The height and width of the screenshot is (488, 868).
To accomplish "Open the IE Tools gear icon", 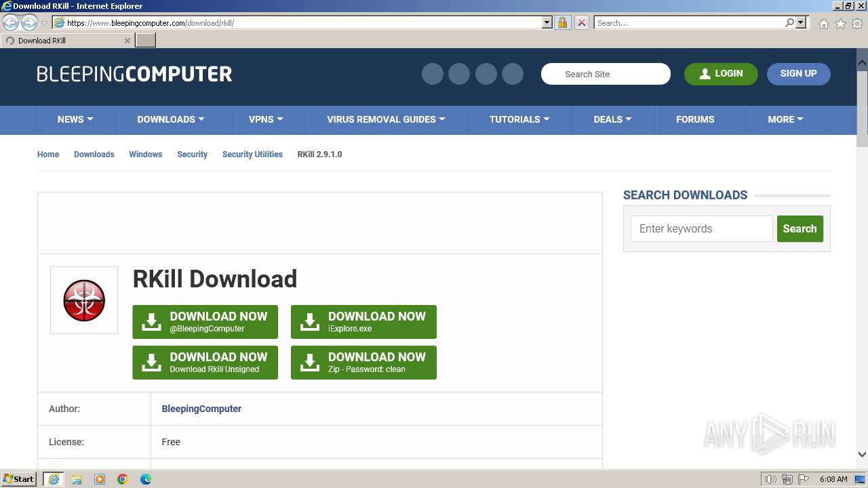I will (857, 24).
